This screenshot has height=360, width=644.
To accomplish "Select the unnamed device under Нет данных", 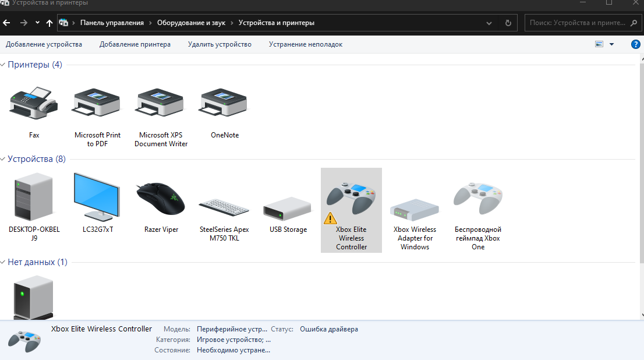I will (x=34, y=298).
